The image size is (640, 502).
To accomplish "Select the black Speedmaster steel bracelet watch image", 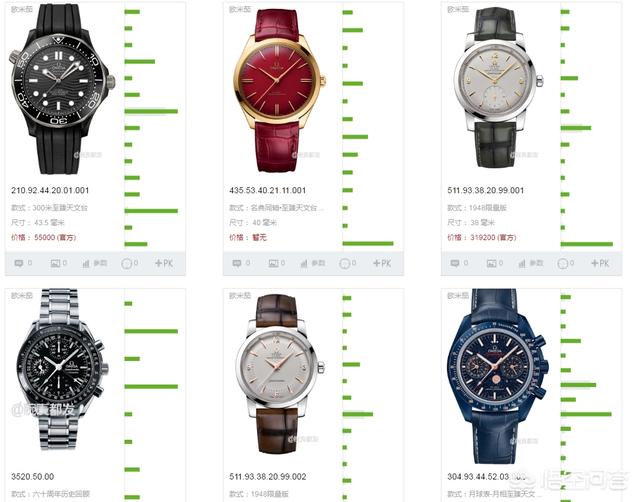I will [60, 369].
